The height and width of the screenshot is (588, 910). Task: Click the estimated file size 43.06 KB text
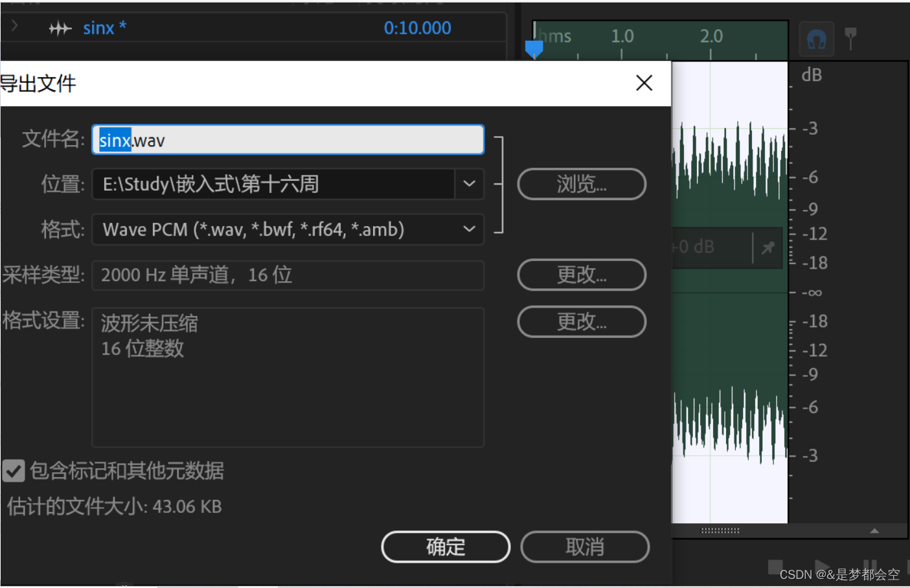[115, 506]
